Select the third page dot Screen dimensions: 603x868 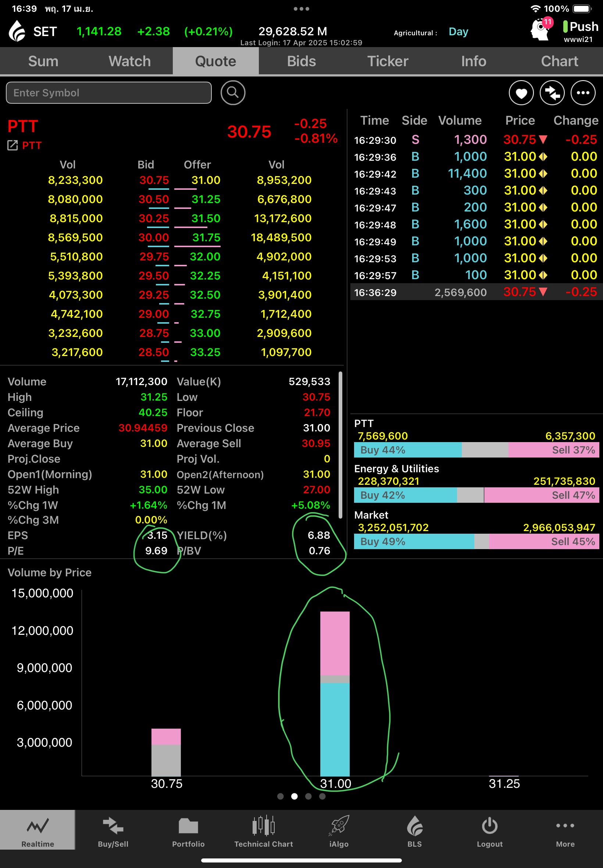click(x=308, y=797)
